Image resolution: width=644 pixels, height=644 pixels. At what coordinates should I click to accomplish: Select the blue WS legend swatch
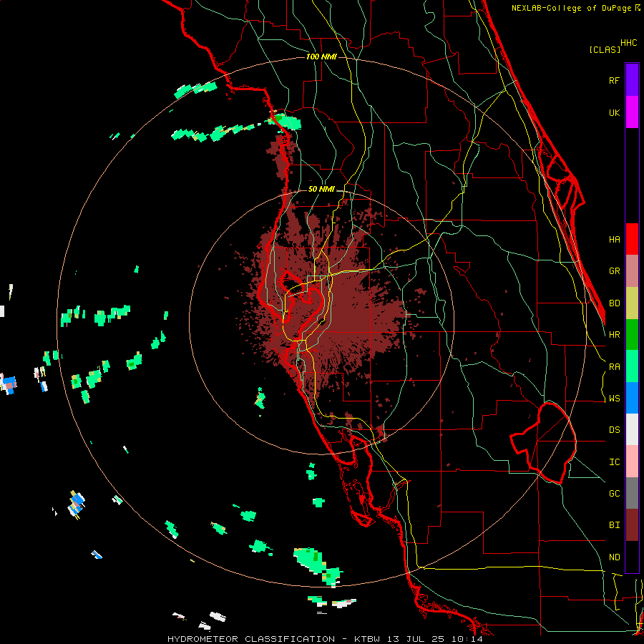pyautogui.click(x=632, y=398)
